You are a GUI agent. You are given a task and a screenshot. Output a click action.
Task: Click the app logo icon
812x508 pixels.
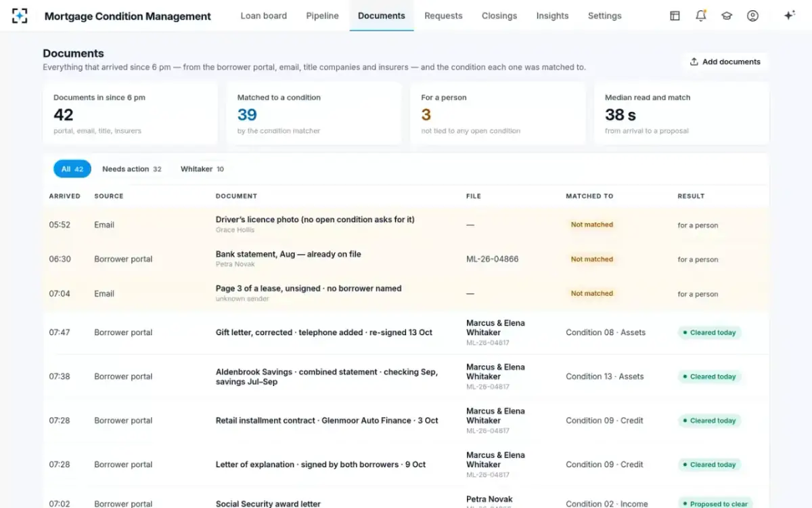point(20,16)
